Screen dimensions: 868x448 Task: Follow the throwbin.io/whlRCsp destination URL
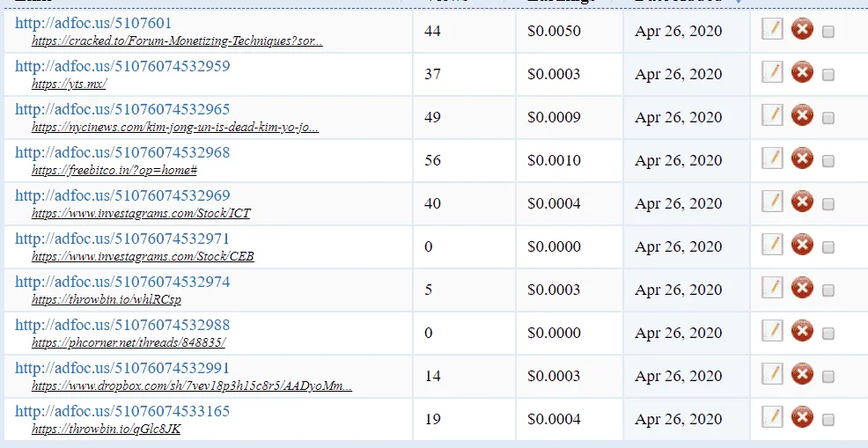pyautogui.click(x=107, y=300)
